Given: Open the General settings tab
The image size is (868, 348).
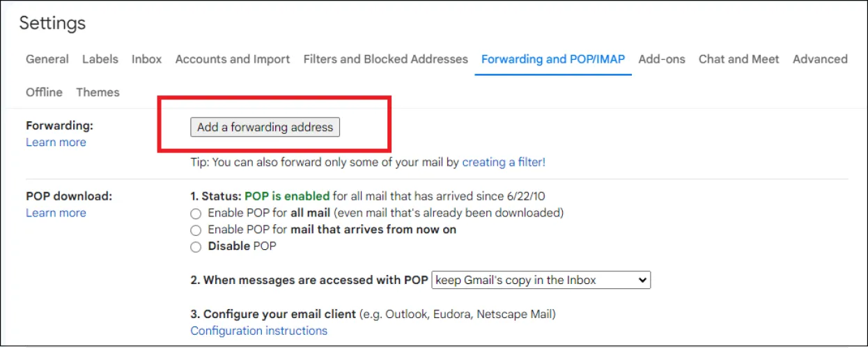Looking at the screenshot, I should [x=47, y=59].
